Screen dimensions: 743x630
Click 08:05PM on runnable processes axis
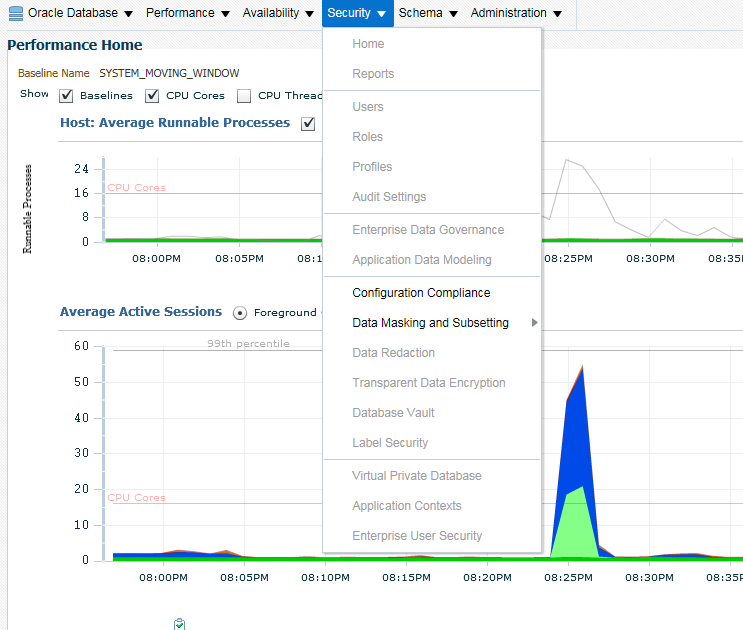[x=239, y=259]
